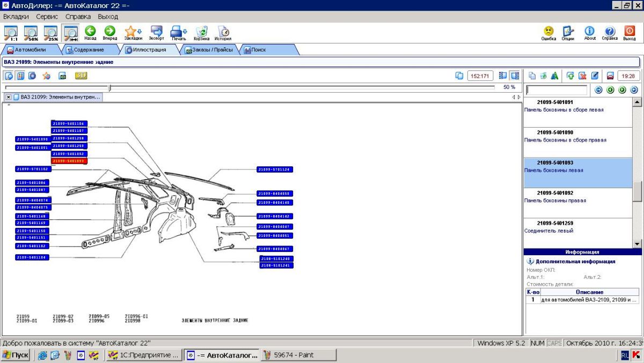644x363 pixels.
Task: Click the red car icon next to 19:28
Action: (610, 76)
